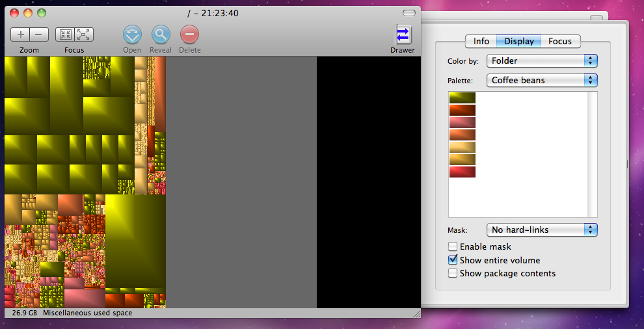644x329 pixels.
Task: Click the 26.9 GB status text
Action: pyautogui.click(x=25, y=313)
